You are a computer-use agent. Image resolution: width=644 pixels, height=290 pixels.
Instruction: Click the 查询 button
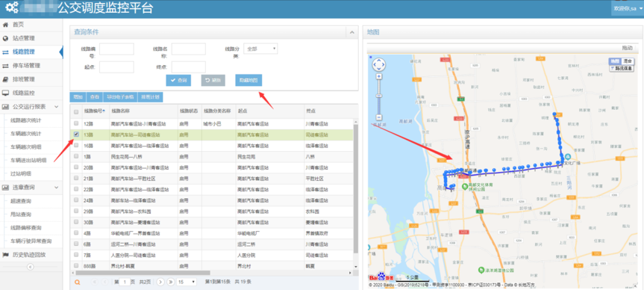[178, 80]
